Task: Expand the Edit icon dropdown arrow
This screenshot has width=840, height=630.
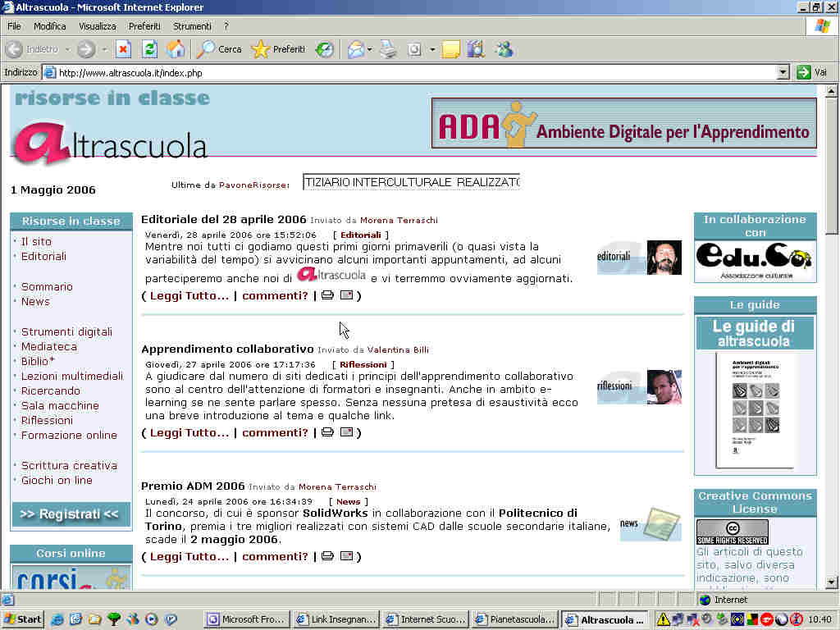Action: click(x=431, y=50)
